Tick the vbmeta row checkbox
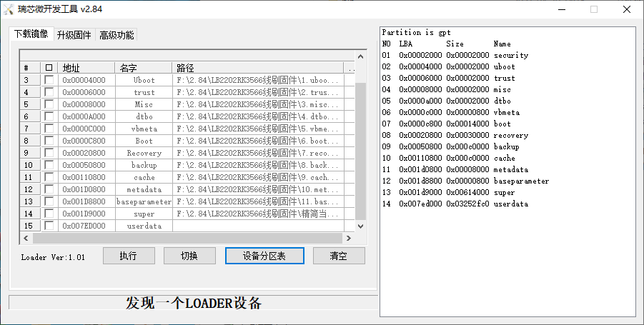Image resolution: width=644 pixels, height=325 pixels. pos(49,129)
